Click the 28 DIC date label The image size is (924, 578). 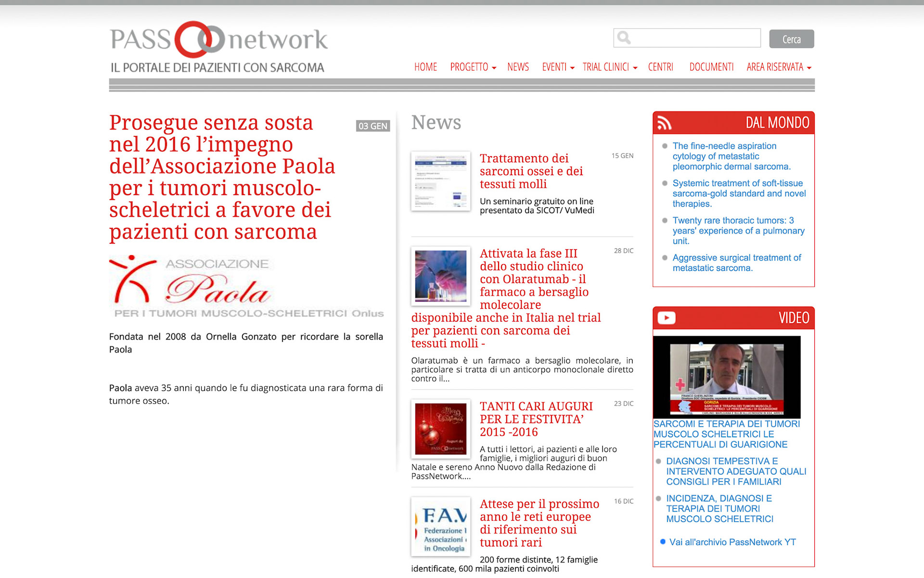point(624,250)
